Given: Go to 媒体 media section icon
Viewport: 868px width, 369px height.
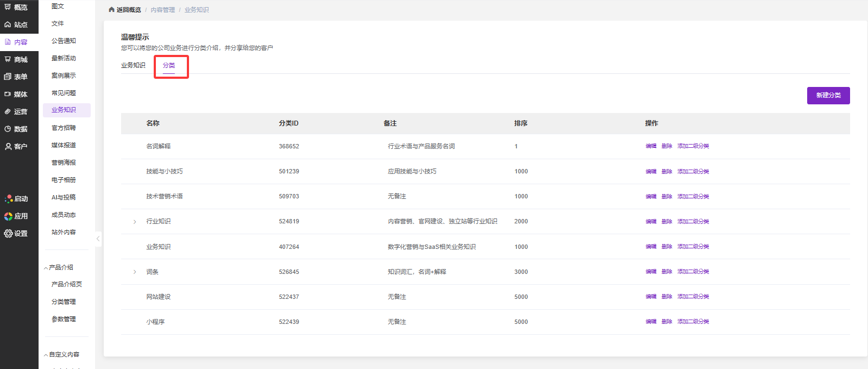Looking at the screenshot, I should pyautogui.click(x=8, y=94).
